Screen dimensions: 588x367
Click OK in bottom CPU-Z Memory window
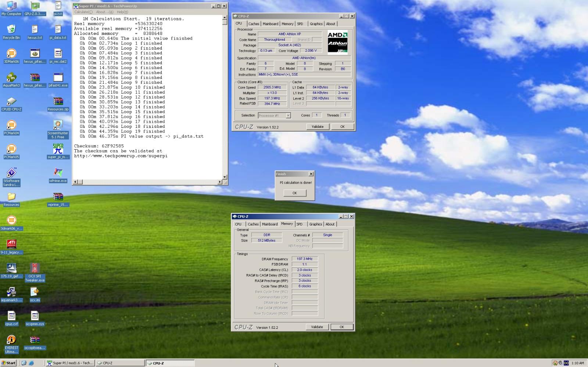click(x=342, y=327)
